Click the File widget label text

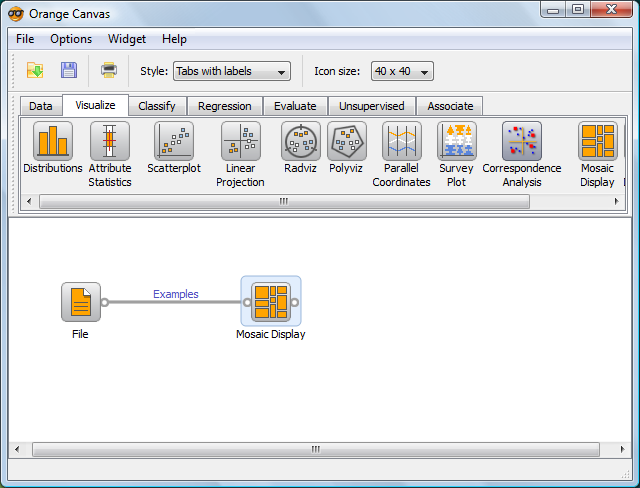coord(80,334)
